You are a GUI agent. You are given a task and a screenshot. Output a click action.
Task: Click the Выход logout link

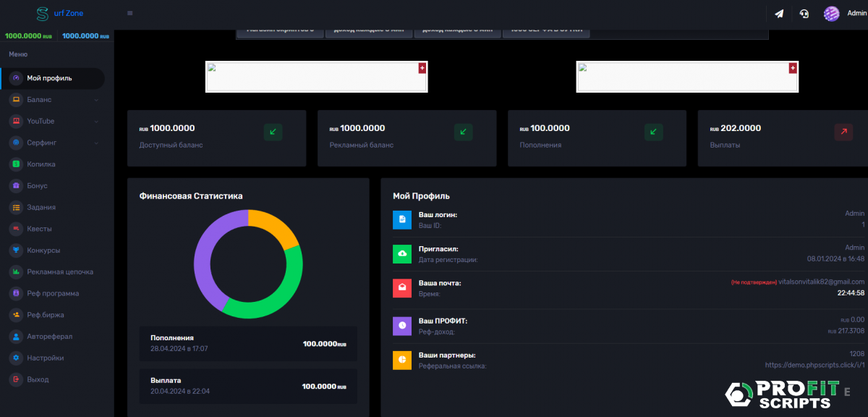pos(38,379)
